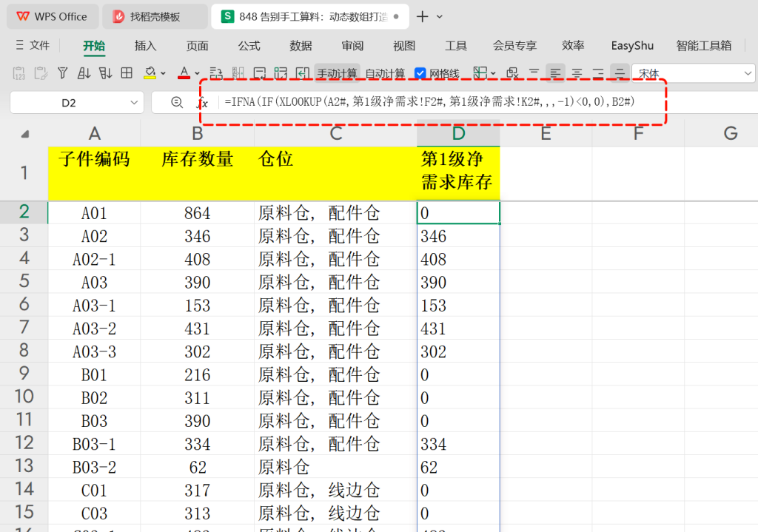Screen dimensions: 758x532
Task: Select row 9 header
Action: coord(24,374)
